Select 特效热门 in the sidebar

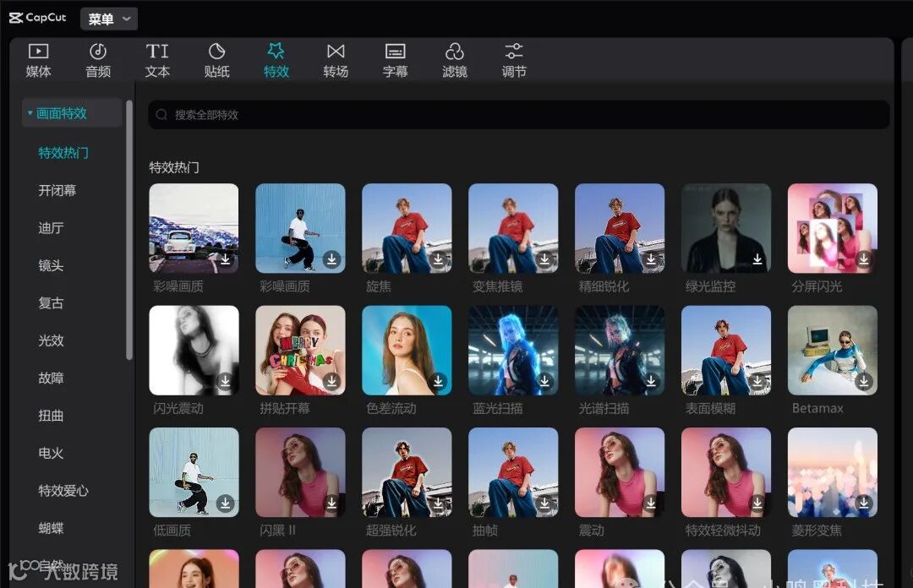pyautogui.click(x=63, y=153)
